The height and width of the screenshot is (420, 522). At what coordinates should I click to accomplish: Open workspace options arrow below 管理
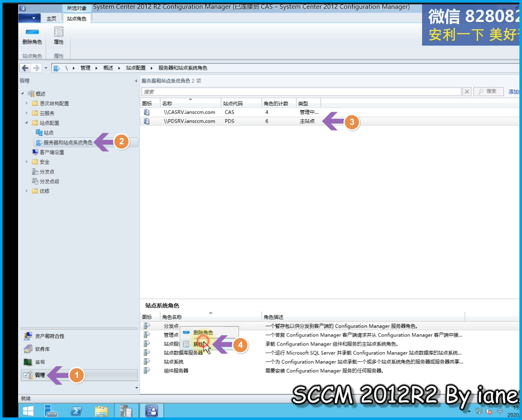(x=137, y=388)
